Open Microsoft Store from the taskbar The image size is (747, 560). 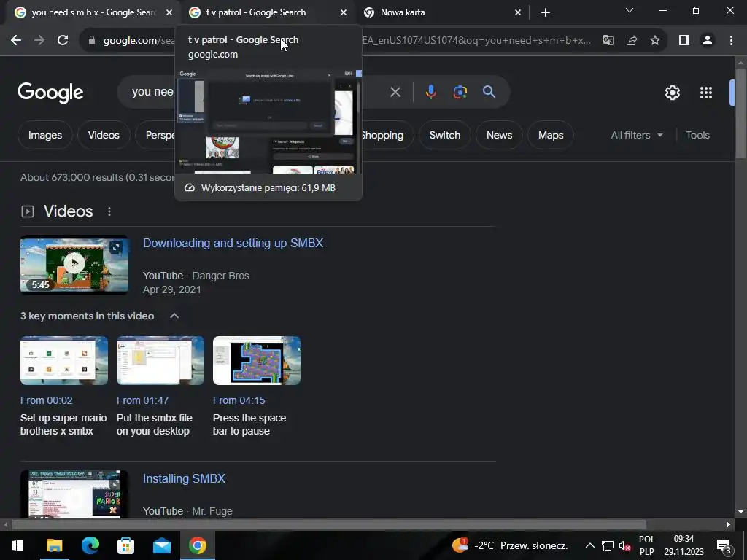pos(125,545)
